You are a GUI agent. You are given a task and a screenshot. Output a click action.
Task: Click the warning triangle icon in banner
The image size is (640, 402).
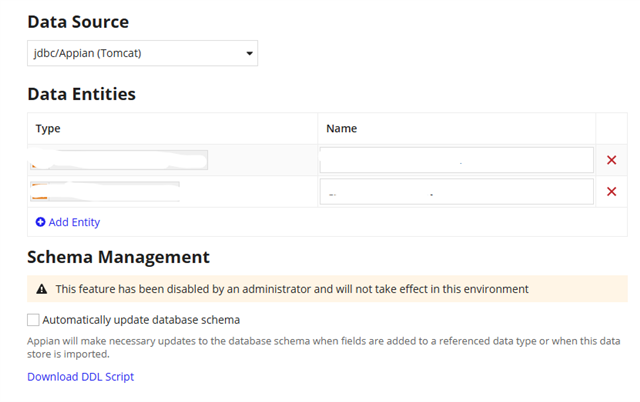point(41,289)
